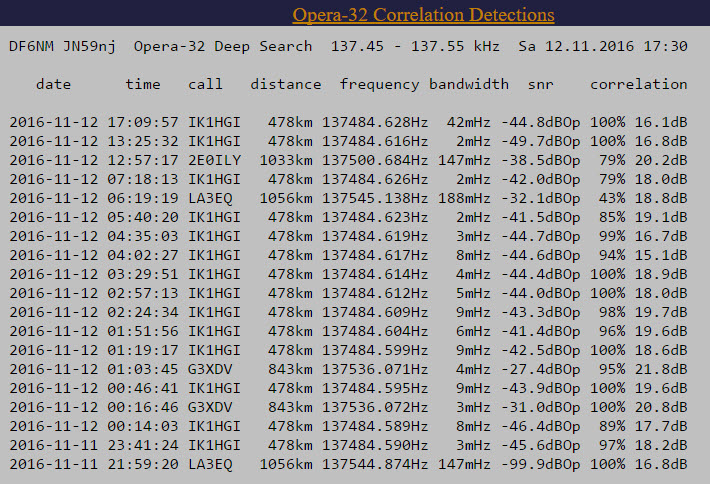This screenshot has width=710, height=484.
Task: Click the time '00:14:03'
Action: click(143, 426)
